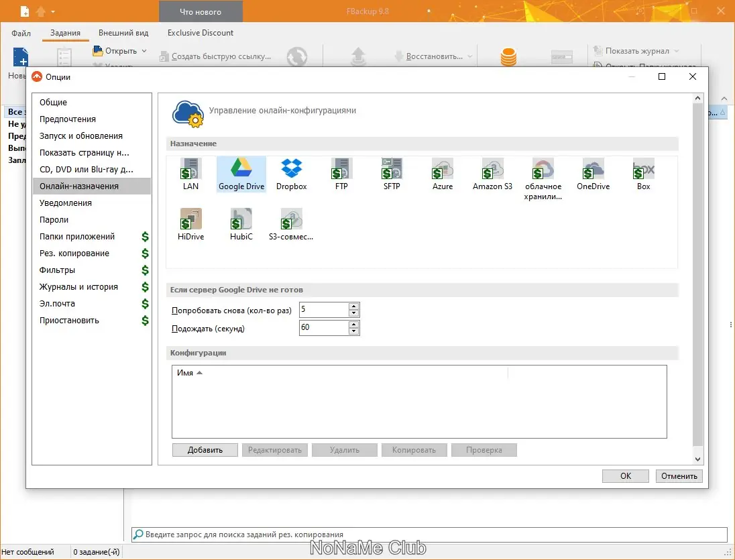
Task: Click the backup job search field
Action: [x=429, y=535]
